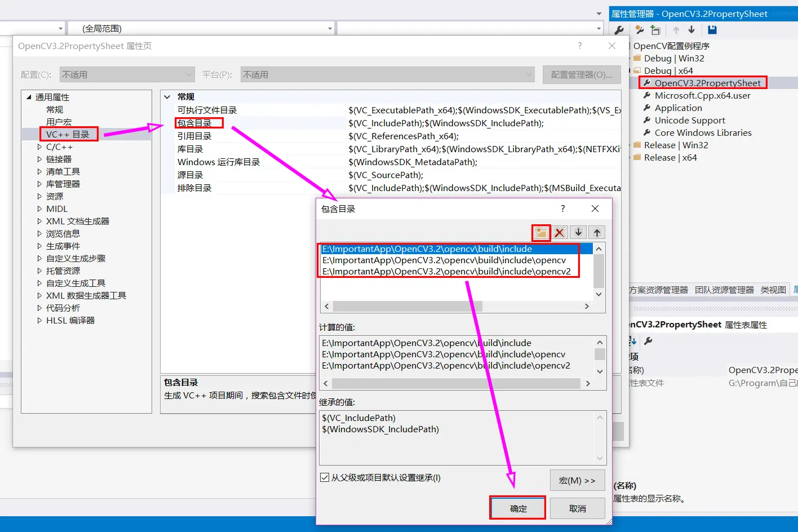Add existing property sheet icon
This screenshot has height=532, width=798.
pos(655,30)
